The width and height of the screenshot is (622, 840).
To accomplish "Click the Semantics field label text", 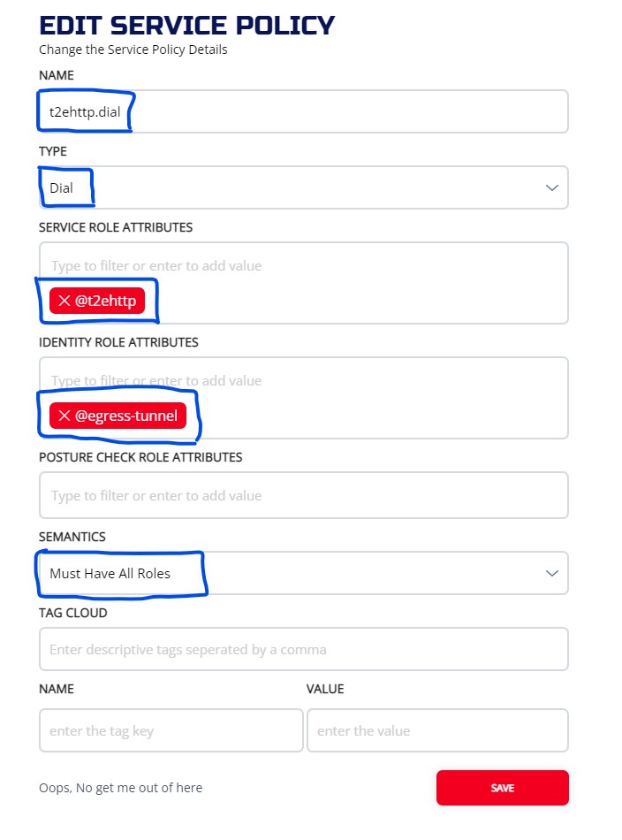I will click(x=72, y=537).
